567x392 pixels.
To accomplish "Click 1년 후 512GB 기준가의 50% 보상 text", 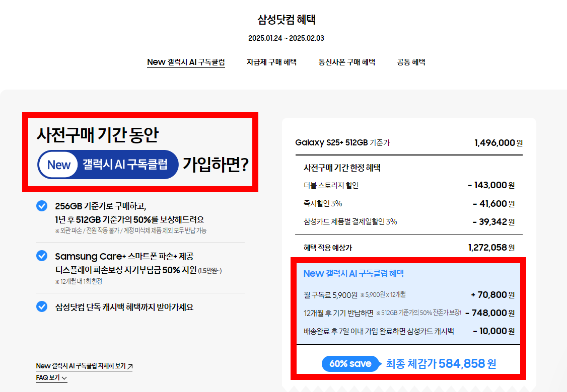I will [x=129, y=220].
